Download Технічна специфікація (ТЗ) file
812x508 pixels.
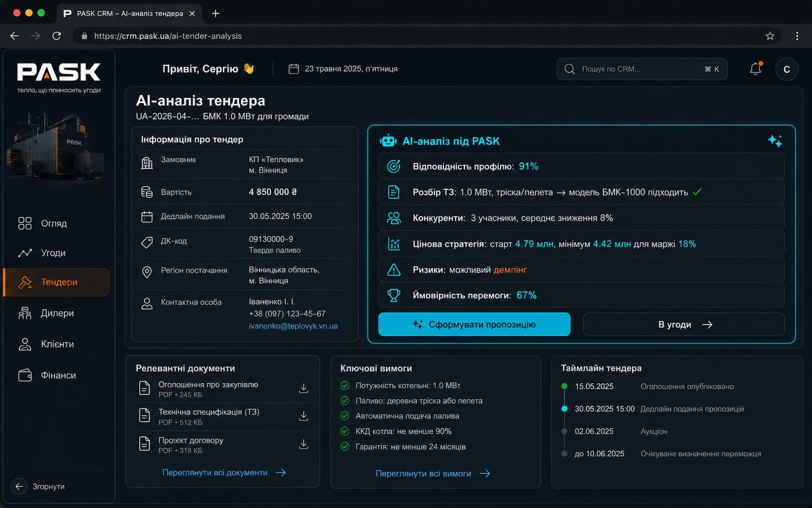pyautogui.click(x=304, y=416)
